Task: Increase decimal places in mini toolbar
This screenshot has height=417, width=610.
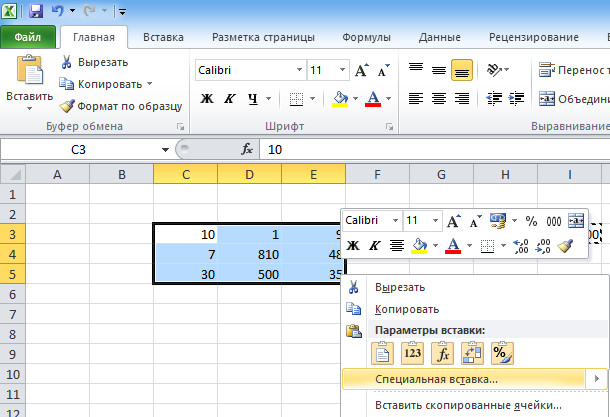Action: [x=521, y=246]
